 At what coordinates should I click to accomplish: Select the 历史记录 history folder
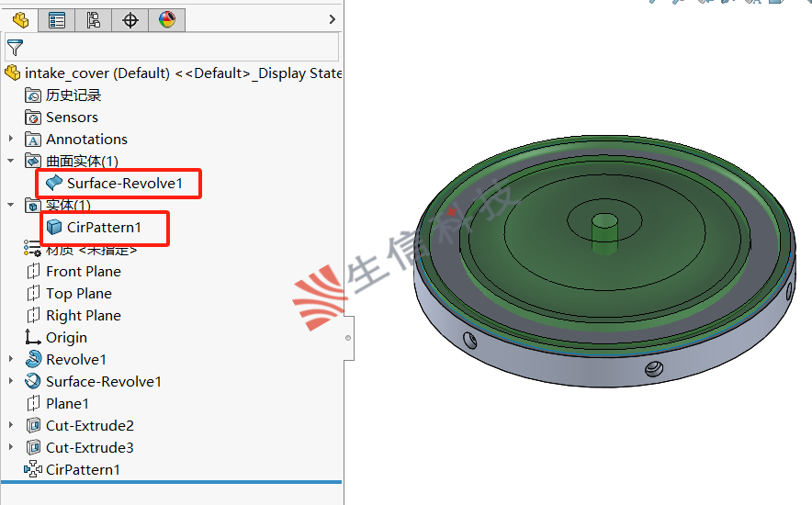(x=73, y=95)
